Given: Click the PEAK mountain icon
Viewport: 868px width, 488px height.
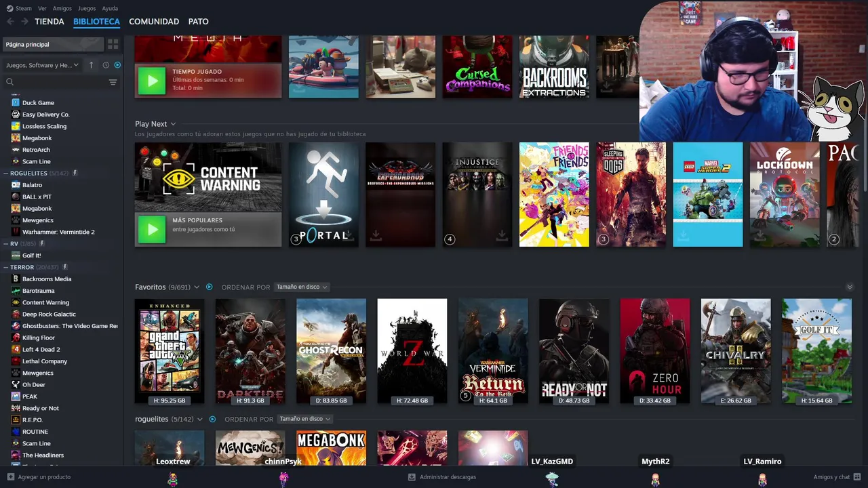Looking at the screenshot, I should (16, 396).
